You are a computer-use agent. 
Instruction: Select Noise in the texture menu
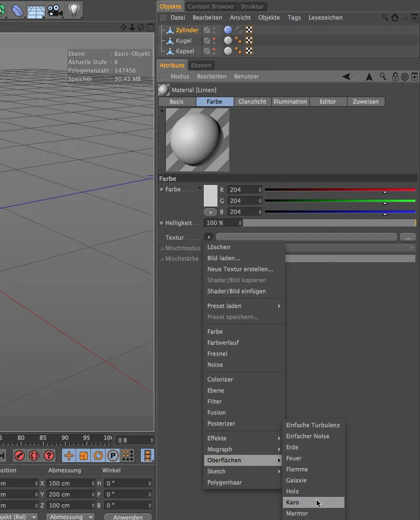(x=215, y=365)
